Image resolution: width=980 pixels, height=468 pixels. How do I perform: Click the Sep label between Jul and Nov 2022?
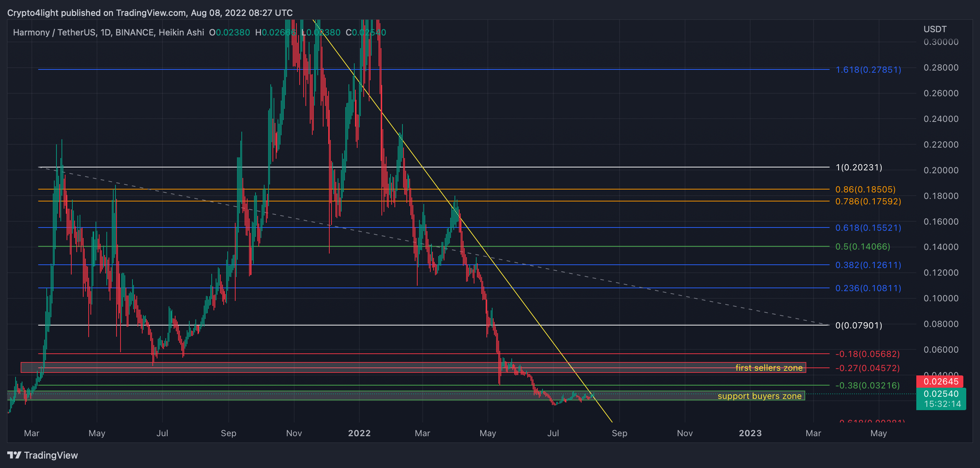coord(619,433)
